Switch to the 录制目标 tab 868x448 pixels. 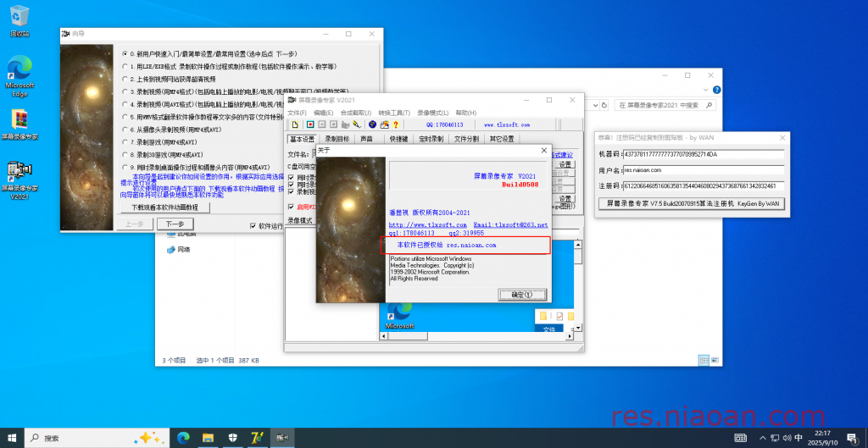(x=337, y=139)
